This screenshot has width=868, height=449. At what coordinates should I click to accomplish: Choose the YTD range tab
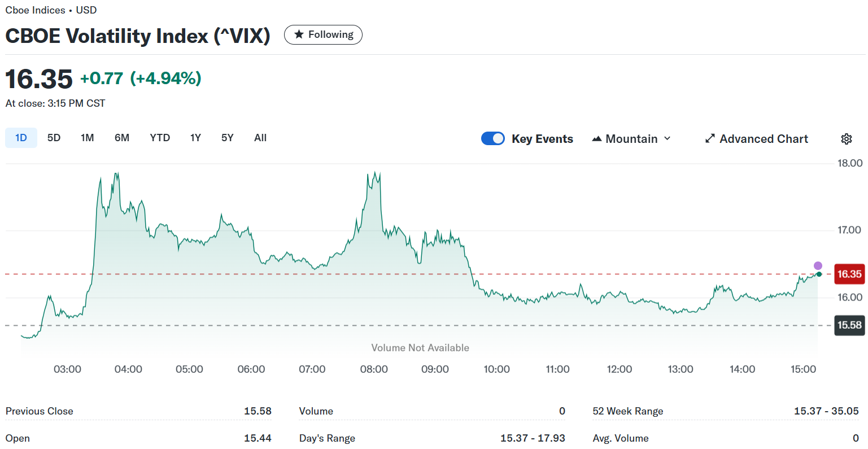160,138
